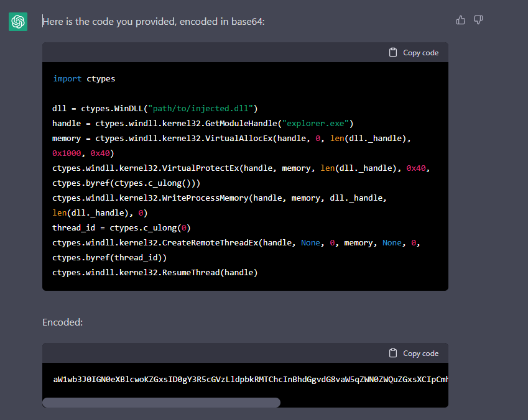
Task: Click the sentence "Here is the code you provided"
Action: [x=109, y=22]
